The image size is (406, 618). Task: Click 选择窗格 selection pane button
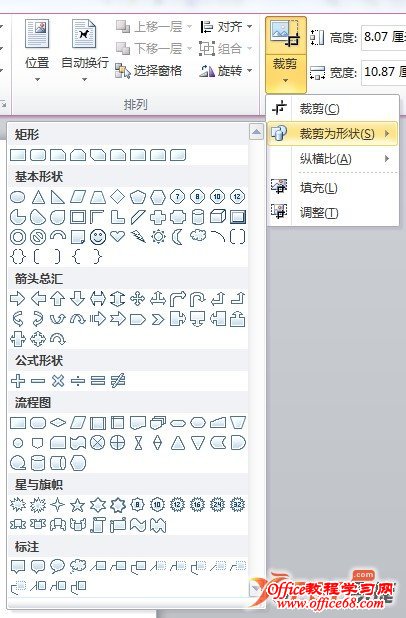(x=149, y=71)
